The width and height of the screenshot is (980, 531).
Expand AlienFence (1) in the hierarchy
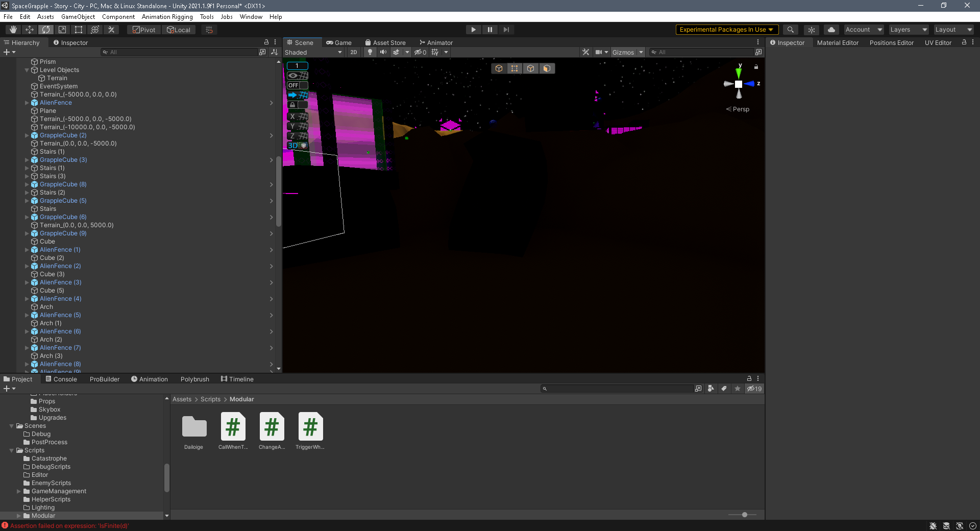click(27, 250)
